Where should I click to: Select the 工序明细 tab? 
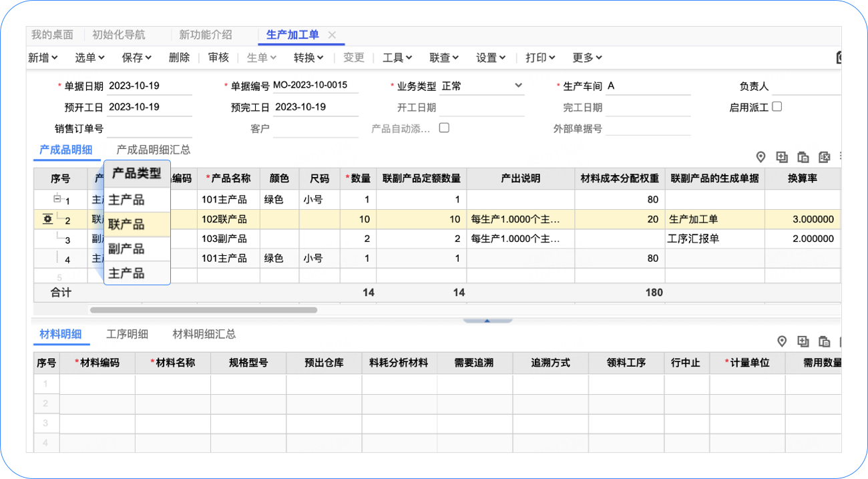127,334
